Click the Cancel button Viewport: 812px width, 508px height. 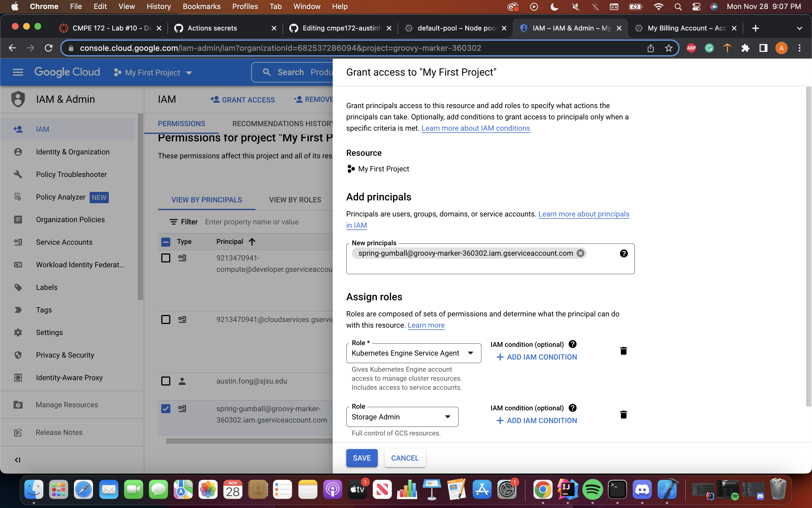(x=405, y=458)
